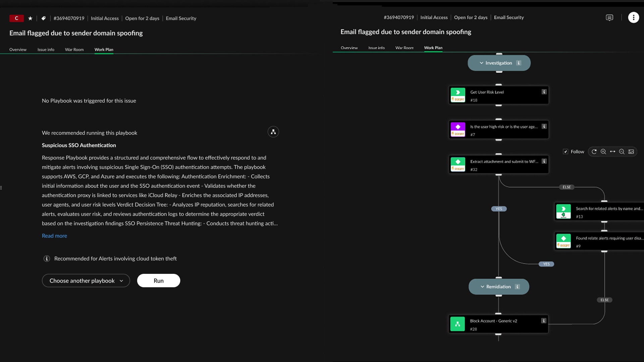Open the three-dot overflow menu
644x362 pixels.
pyautogui.click(x=634, y=17)
